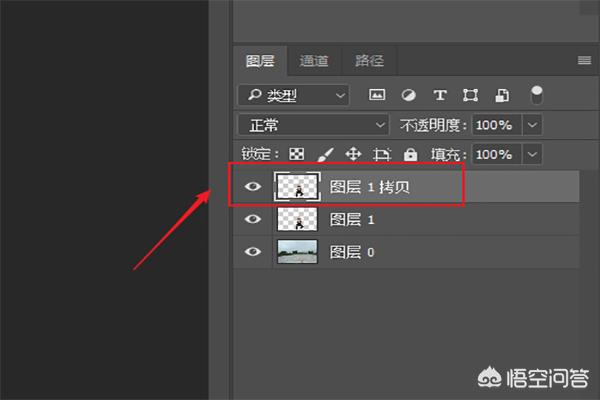
Task: Filter layers by type (T) icon
Action: [x=440, y=95]
